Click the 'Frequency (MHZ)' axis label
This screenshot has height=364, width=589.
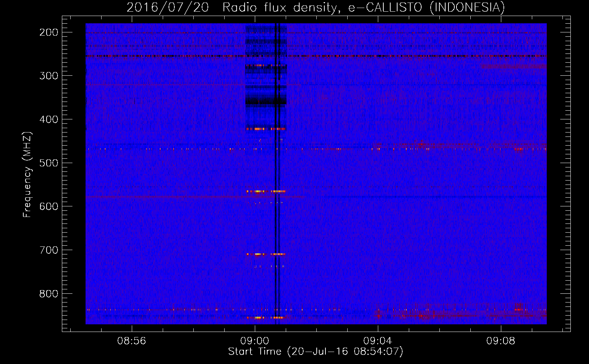pos(27,174)
